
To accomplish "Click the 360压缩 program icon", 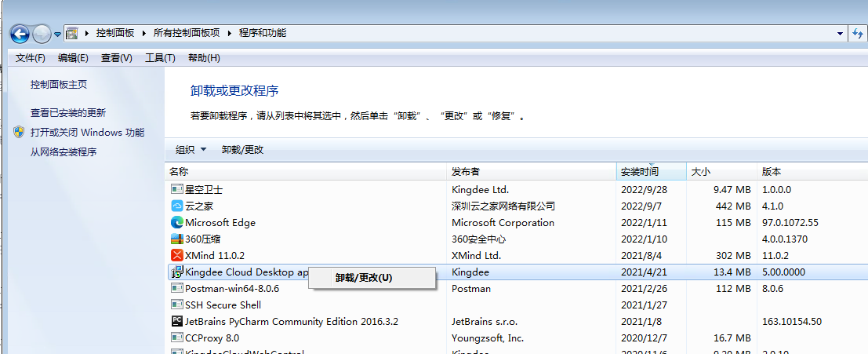I will (177, 239).
